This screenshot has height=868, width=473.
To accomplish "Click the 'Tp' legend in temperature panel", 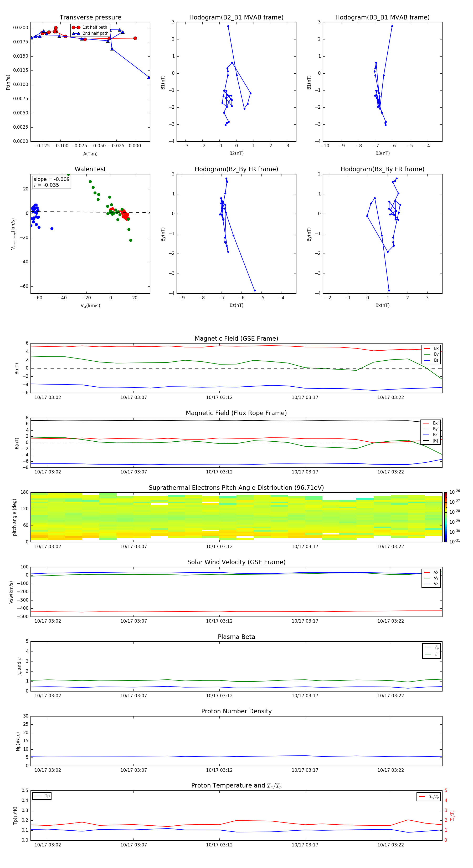I will click(42, 796).
